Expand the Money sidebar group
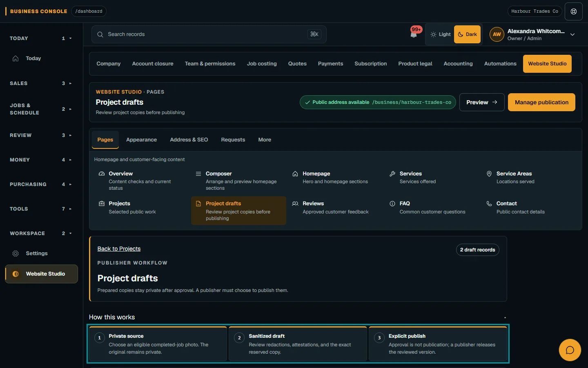Viewport: 588px width, 368px height. coord(41,160)
